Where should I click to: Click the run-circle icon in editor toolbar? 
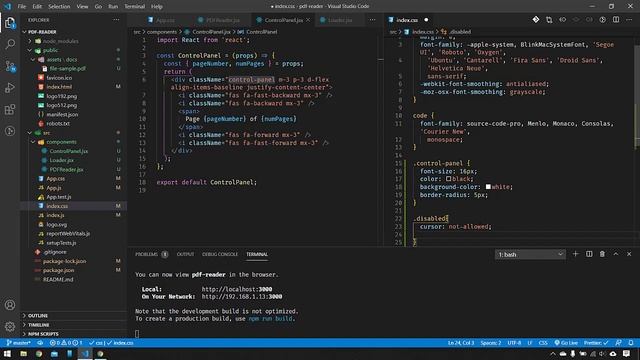(x=602, y=20)
